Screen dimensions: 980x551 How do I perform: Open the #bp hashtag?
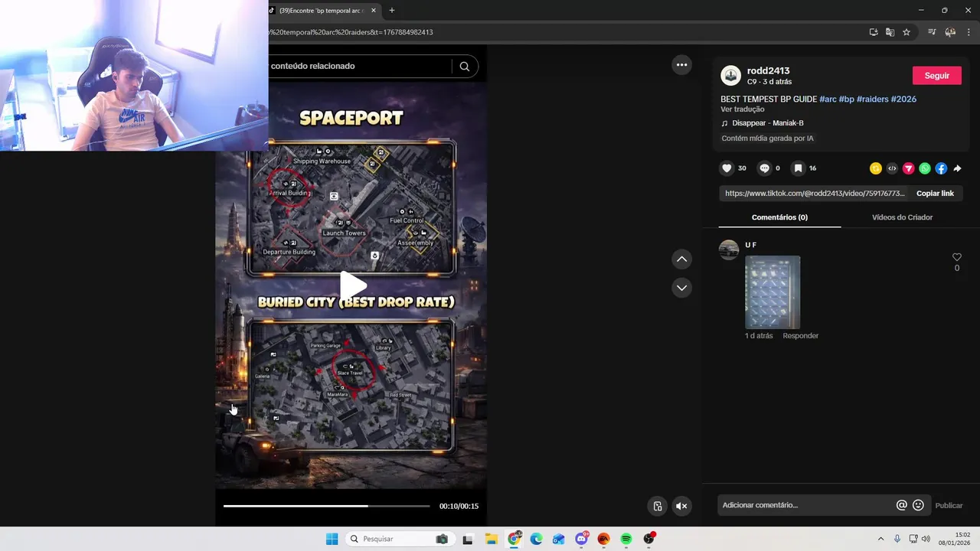tap(846, 99)
